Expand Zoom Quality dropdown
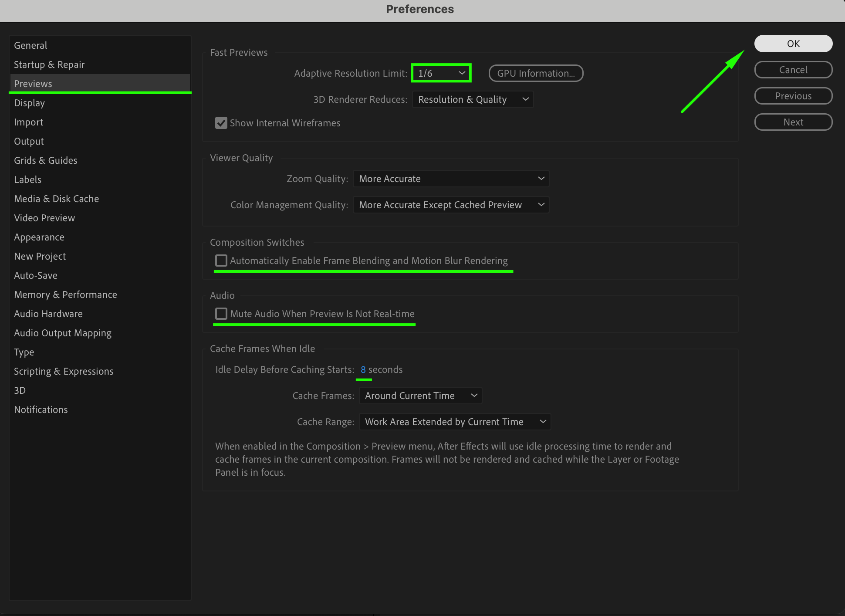 451,179
